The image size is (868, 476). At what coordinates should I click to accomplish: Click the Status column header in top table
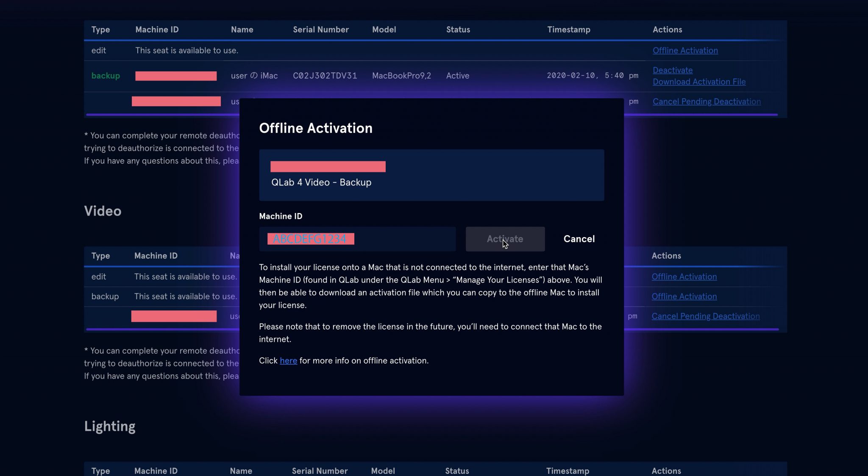click(x=458, y=30)
